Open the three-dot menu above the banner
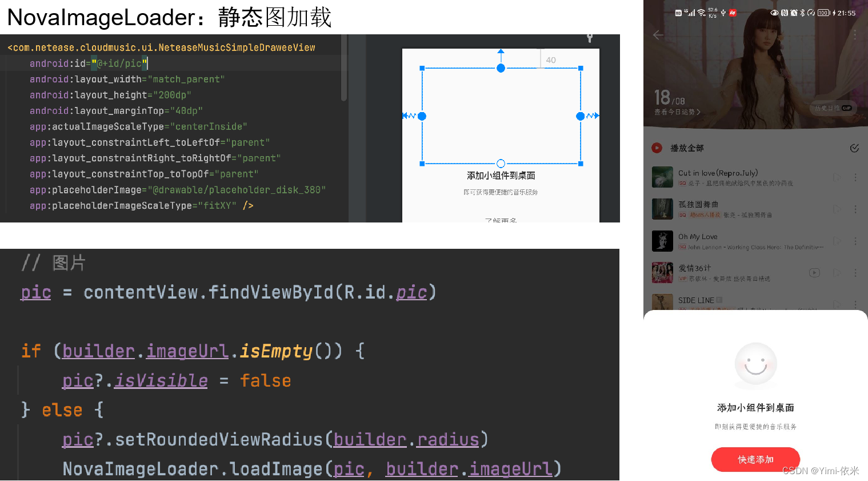 (x=855, y=35)
